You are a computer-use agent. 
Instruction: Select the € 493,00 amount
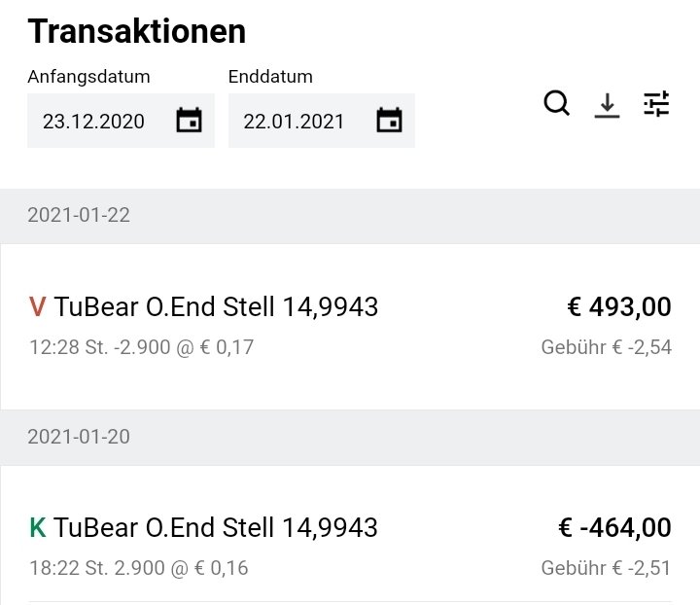(x=619, y=307)
